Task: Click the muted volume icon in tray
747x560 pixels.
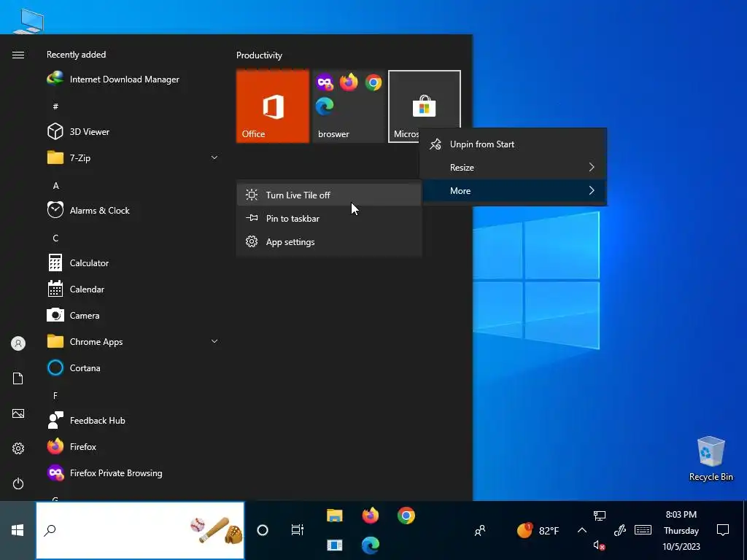Action: coord(599,545)
